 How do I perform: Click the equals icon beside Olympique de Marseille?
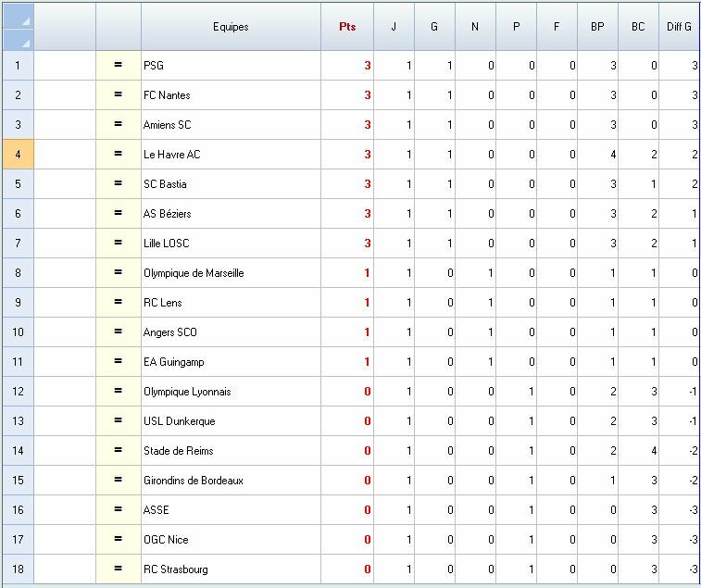click(x=118, y=273)
